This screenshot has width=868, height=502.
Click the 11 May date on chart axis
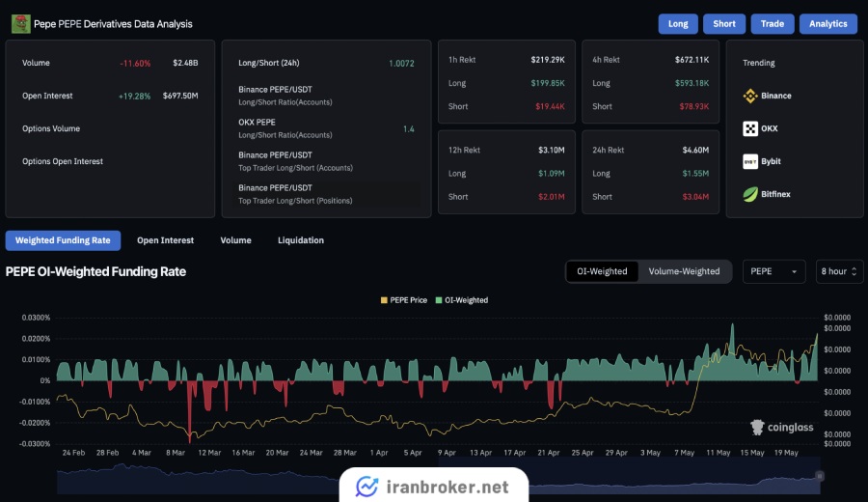[718, 453]
